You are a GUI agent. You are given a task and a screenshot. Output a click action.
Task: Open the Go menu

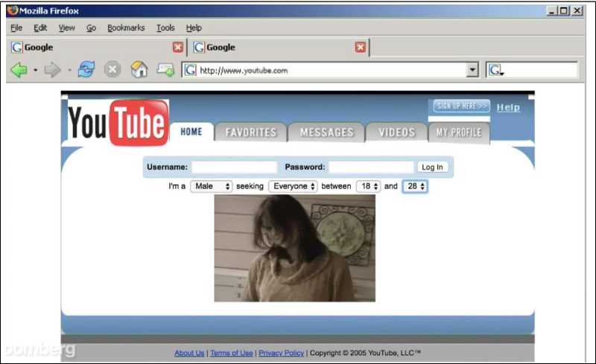tap(91, 28)
